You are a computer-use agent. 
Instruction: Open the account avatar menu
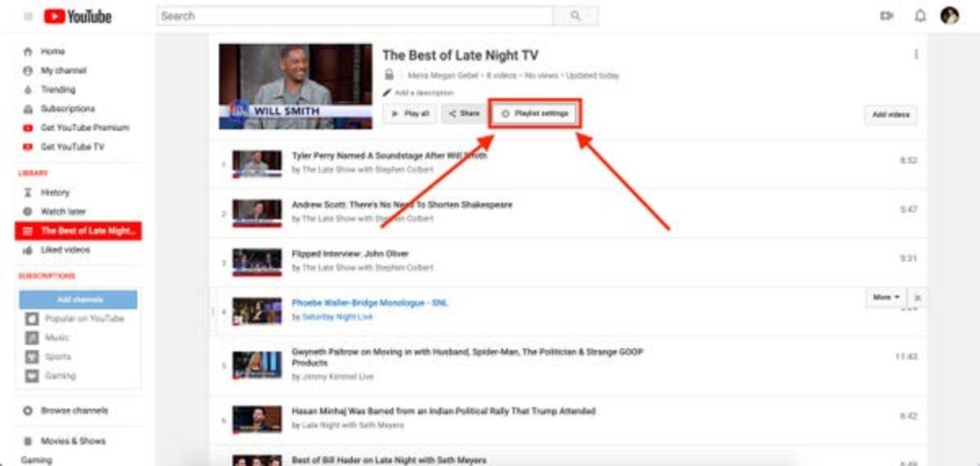point(950,16)
